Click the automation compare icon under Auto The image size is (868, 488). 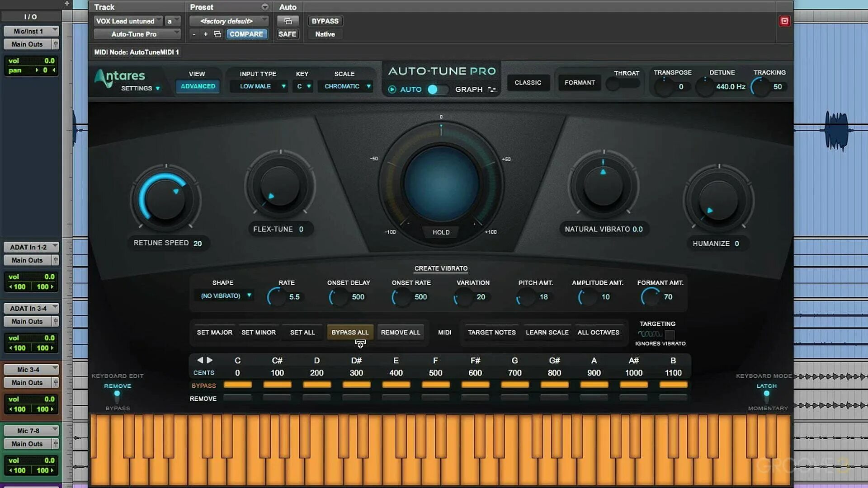[288, 21]
